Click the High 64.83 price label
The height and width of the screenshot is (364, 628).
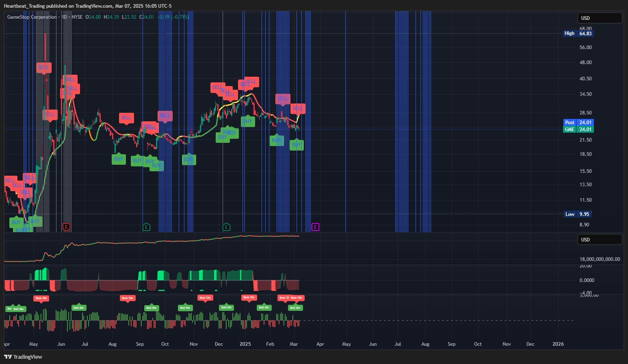tap(578, 33)
